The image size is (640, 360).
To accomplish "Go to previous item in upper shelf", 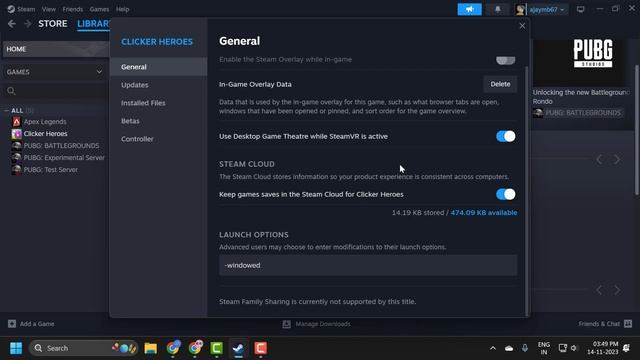I will click(x=599, y=159).
